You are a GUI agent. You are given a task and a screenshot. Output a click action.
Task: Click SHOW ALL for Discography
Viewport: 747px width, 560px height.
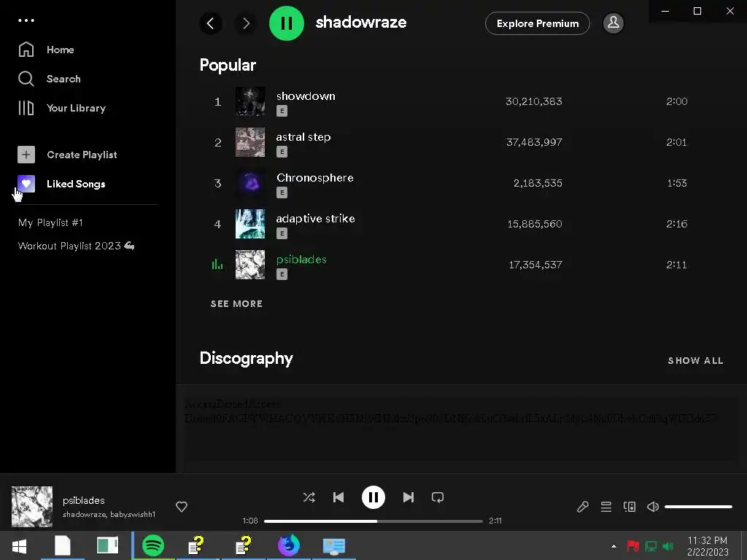click(695, 360)
